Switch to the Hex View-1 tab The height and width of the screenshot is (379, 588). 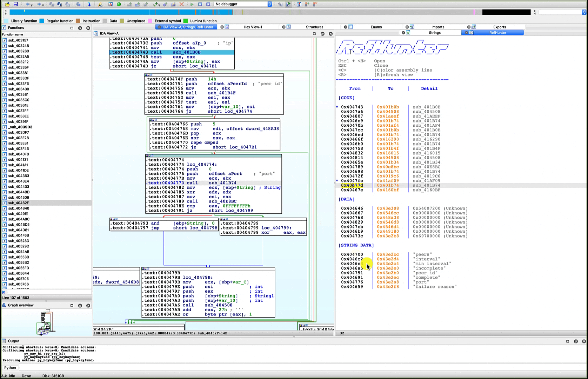(x=253, y=27)
